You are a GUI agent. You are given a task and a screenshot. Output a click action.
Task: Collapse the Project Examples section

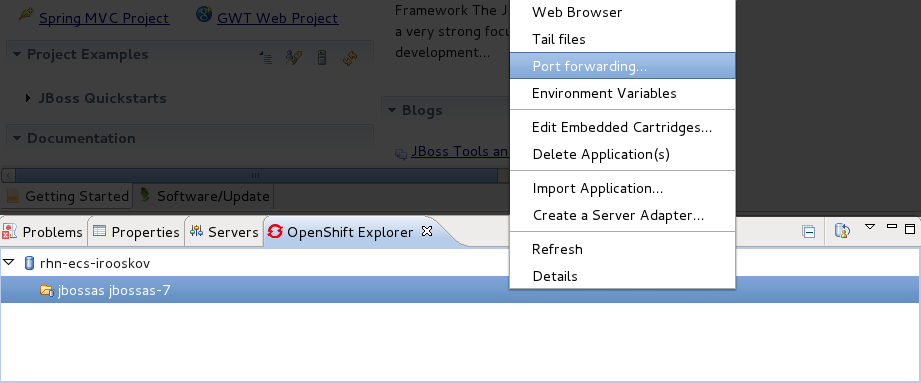click(x=16, y=54)
